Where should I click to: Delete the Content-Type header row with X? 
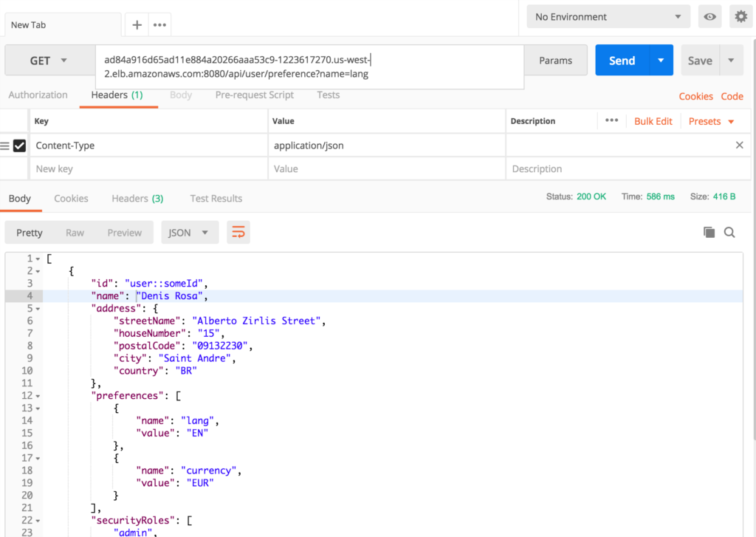pyautogui.click(x=739, y=145)
